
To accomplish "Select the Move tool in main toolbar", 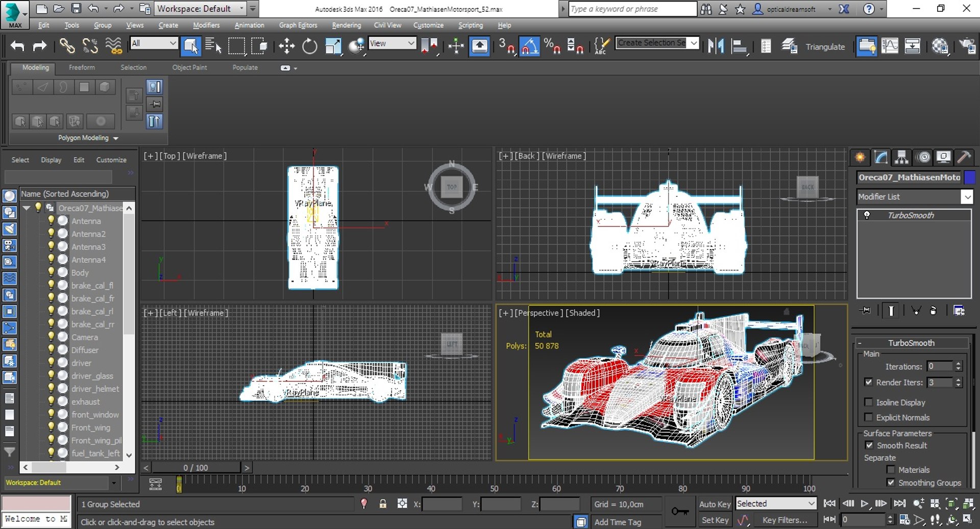I will point(286,46).
